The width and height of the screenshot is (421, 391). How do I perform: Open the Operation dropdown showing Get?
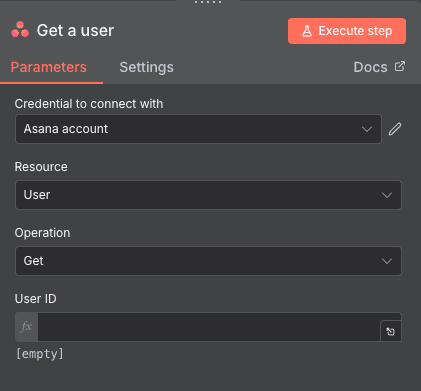click(208, 261)
